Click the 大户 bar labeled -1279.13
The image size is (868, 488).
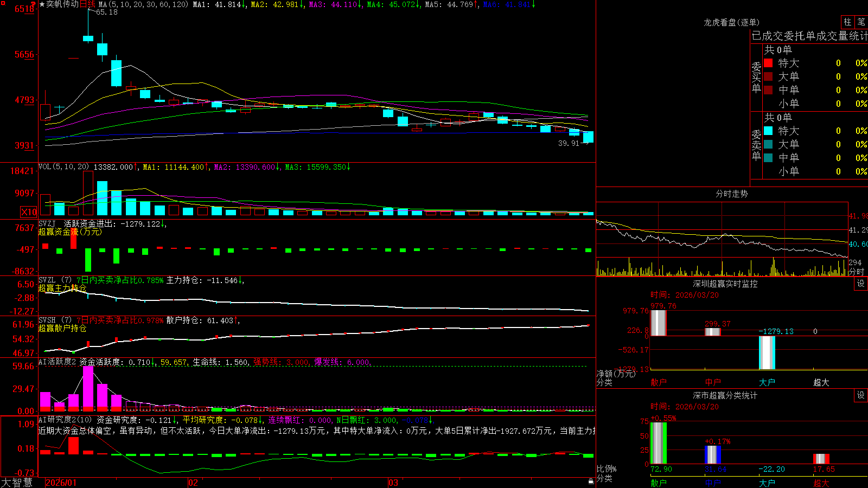(x=767, y=352)
